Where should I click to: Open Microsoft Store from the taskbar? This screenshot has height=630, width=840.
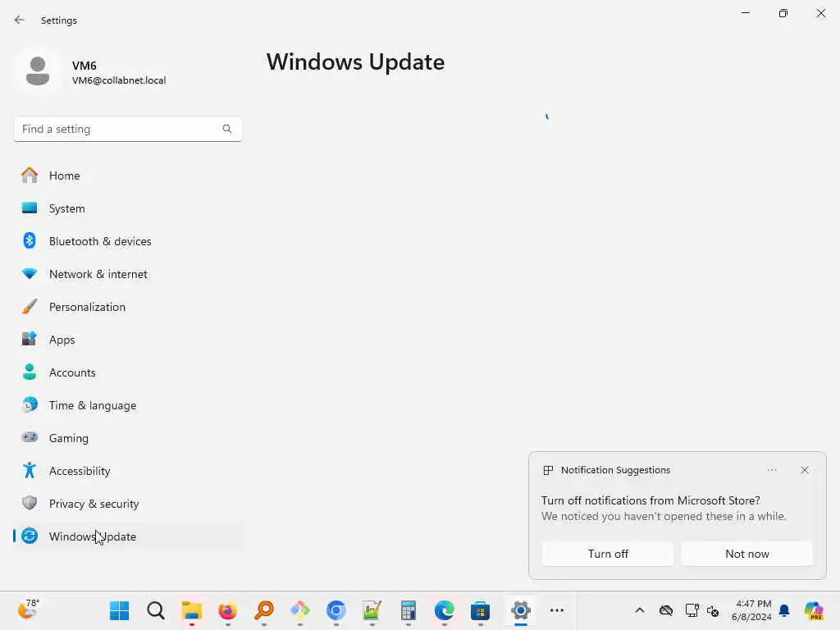point(481,610)
